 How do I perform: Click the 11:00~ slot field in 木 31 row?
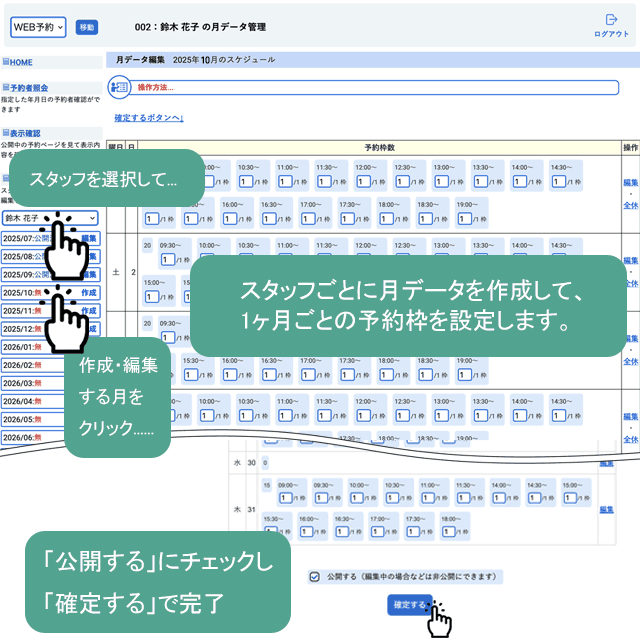point(427,498)
